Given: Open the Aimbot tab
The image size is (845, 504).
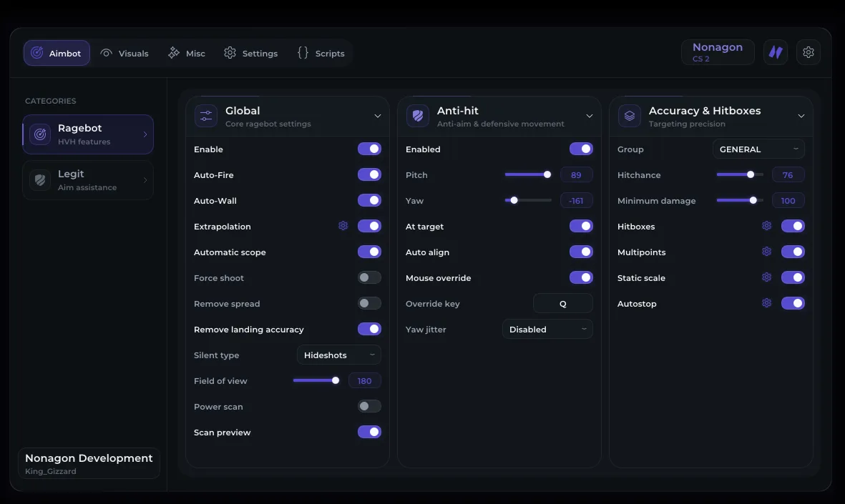Looking at the screenshot, I should [x=57, y=53].
